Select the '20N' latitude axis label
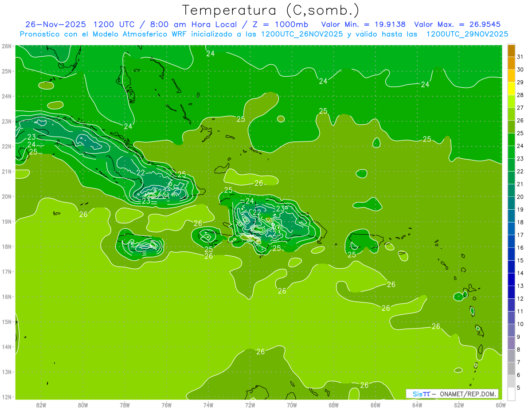 click(x=7, y=196)
